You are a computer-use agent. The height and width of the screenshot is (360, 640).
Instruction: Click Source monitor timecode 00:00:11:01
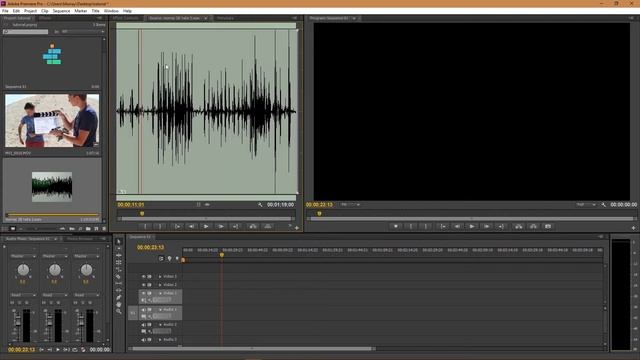coord(131,204)
